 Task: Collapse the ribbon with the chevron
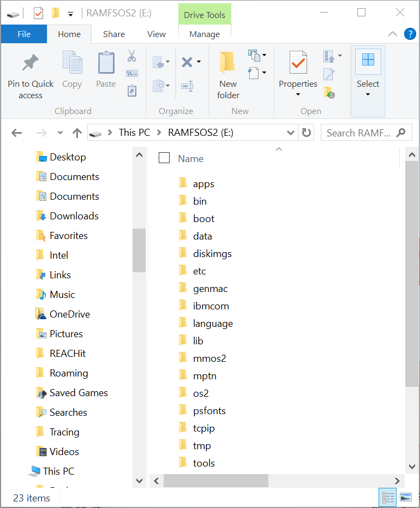pyautogui.click(x=393, y=34)
